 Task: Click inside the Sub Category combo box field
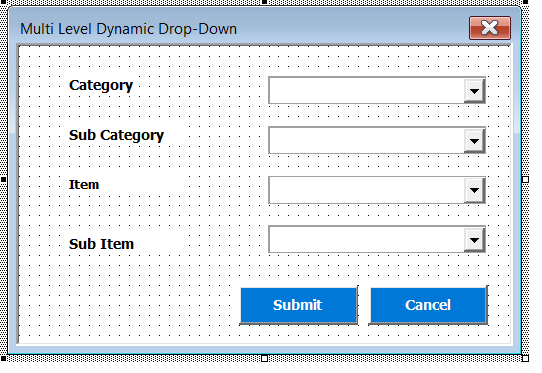pos(367,141)
